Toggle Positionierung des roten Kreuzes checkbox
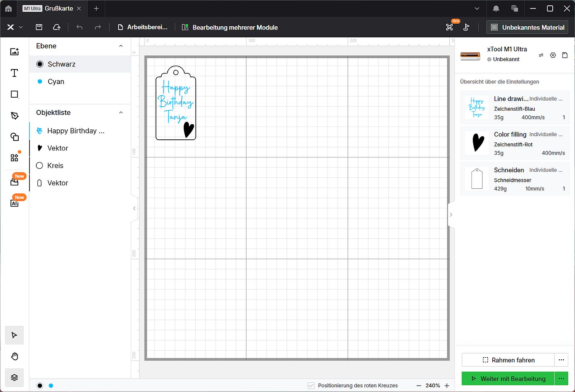This screenshot has height=392, width=575. pyautogui.click(x=311, y=386)
